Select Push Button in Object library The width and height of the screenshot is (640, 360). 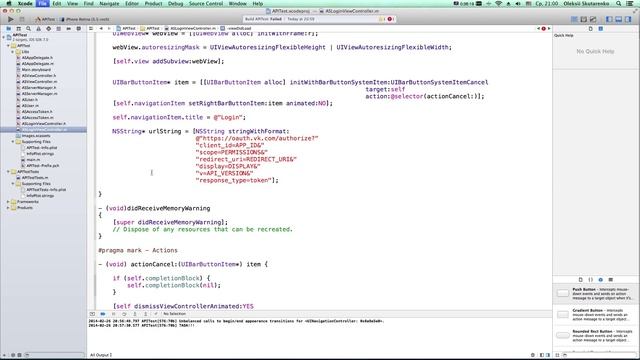click(596, 293)
